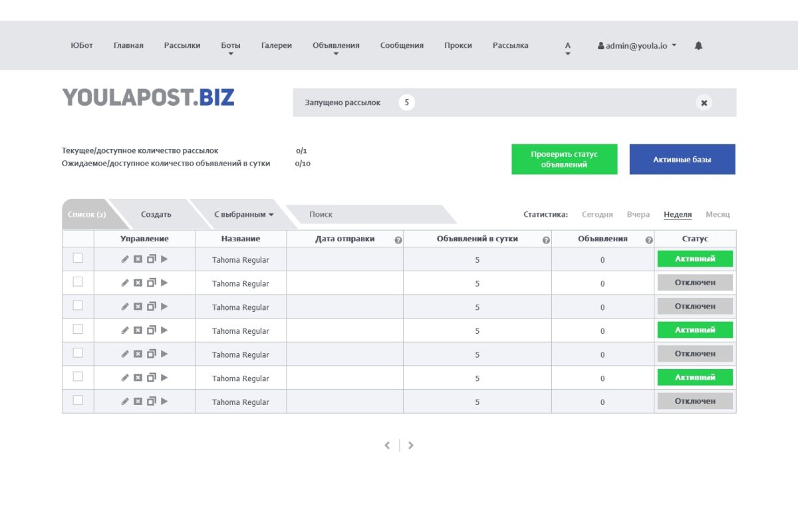
Task: Show statistics for Месяц
Action: click(x=718, y=214)
